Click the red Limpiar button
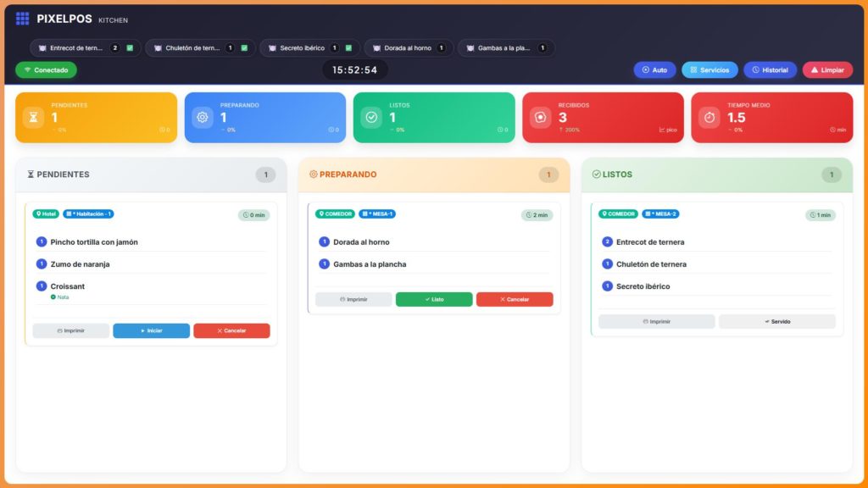The width and height of the screenshot is (868, 488). click(x=827, y=69)
